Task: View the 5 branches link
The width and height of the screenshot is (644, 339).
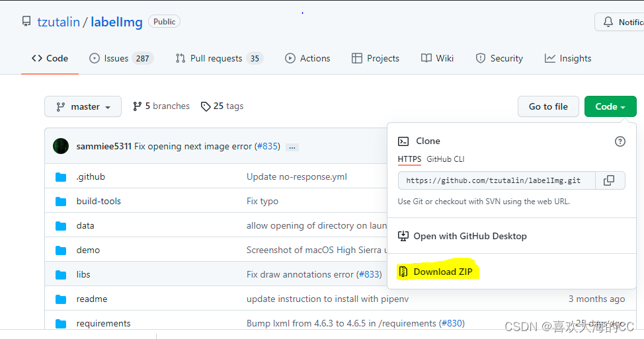Action: (161, 106)
